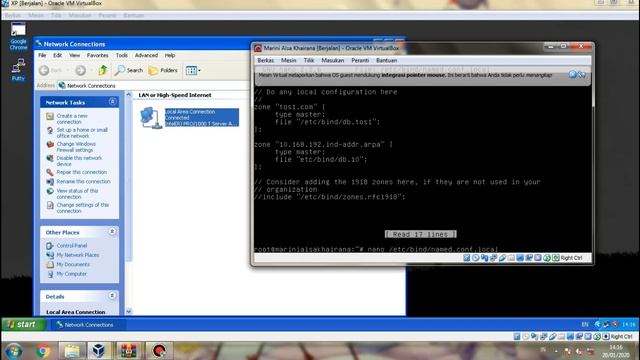
Task: Click Rename this connection
Action: (x=83, y=182)
